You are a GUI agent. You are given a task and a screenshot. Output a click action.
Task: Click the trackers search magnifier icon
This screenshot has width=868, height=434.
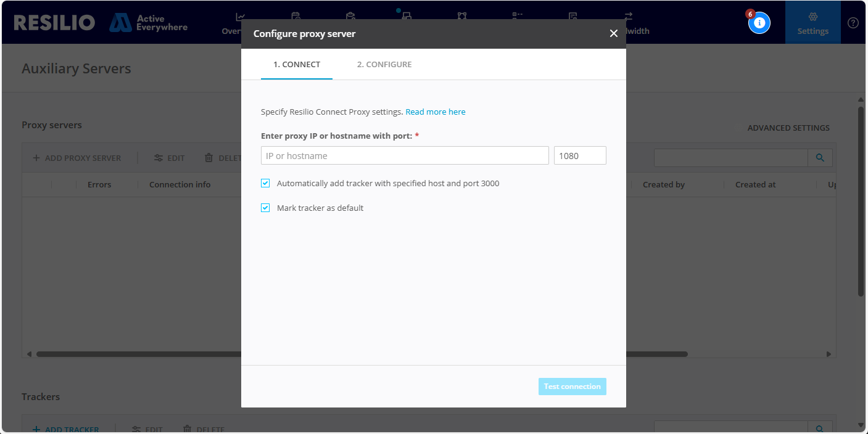(x=820, y=428)
